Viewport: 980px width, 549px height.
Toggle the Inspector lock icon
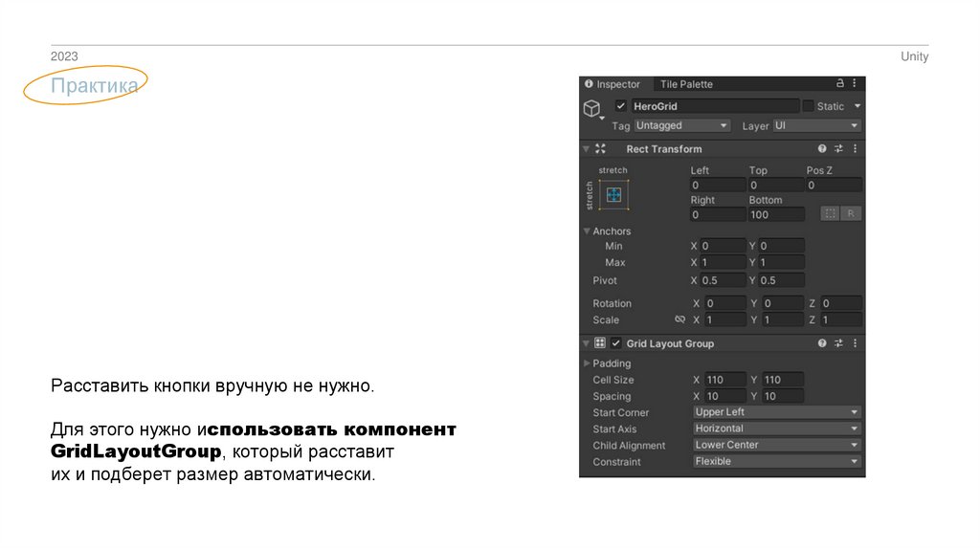(x=840, y=83)
